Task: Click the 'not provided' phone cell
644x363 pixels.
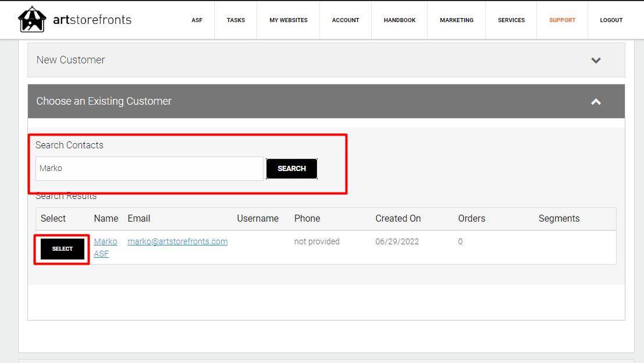Action: (x=316, y=241)
